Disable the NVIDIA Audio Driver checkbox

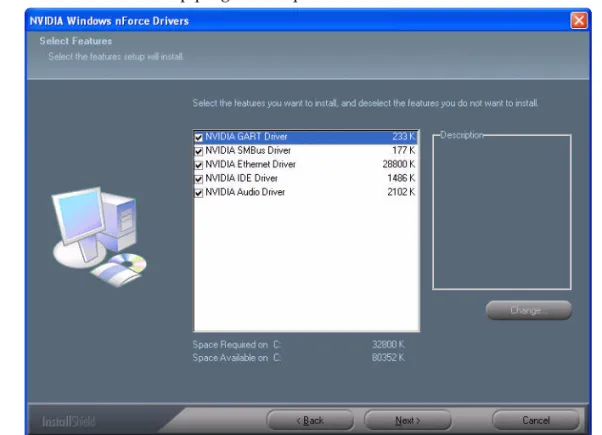pos(198,193)
